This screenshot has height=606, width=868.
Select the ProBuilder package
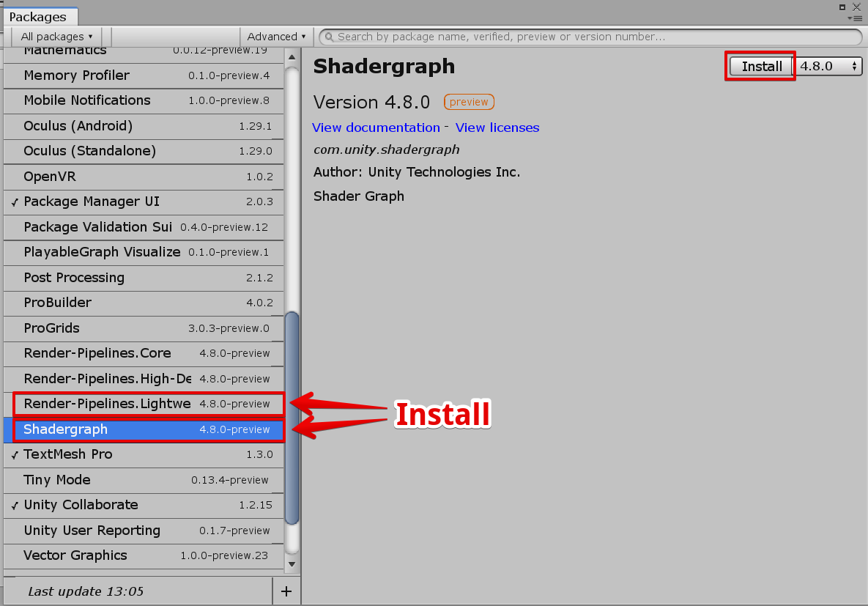(110, 303)
